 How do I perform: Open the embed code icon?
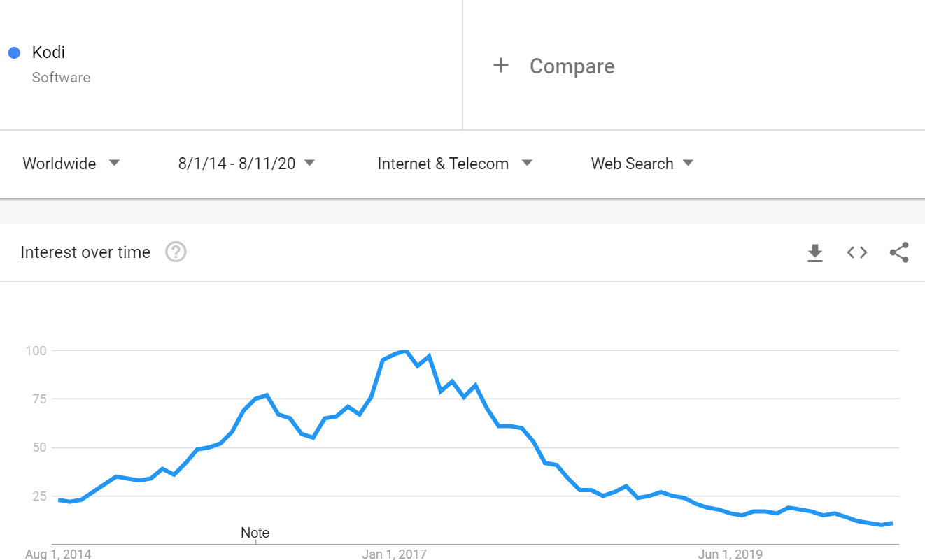point(857,252)
